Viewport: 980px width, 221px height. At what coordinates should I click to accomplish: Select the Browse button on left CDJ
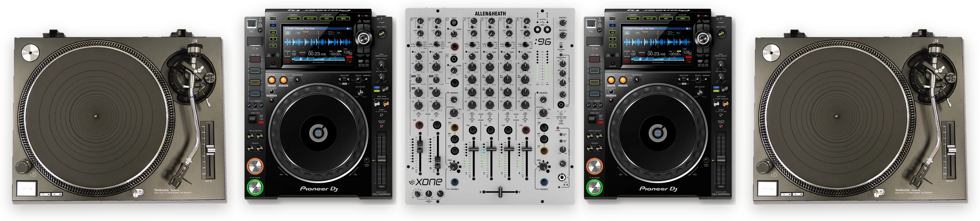pos(294,18)
